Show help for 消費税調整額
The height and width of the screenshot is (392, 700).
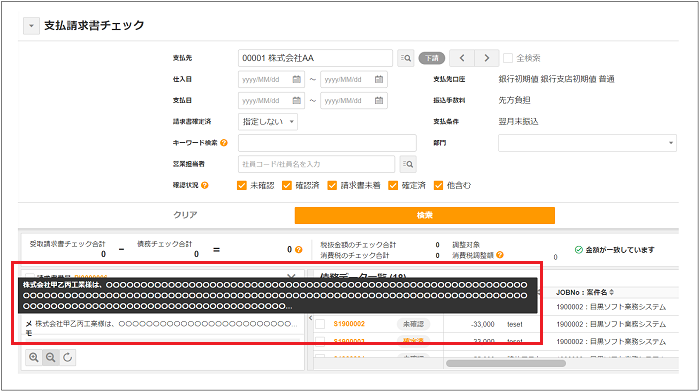[500, 255]
